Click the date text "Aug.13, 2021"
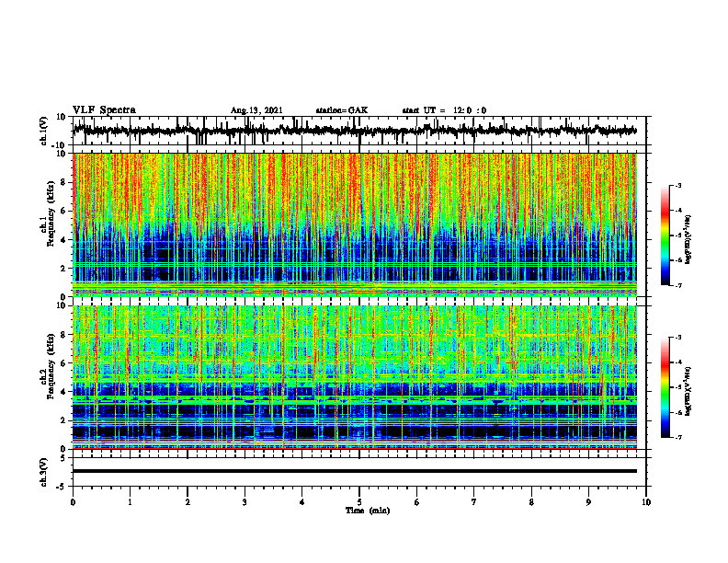 click(x=256, y=110)
